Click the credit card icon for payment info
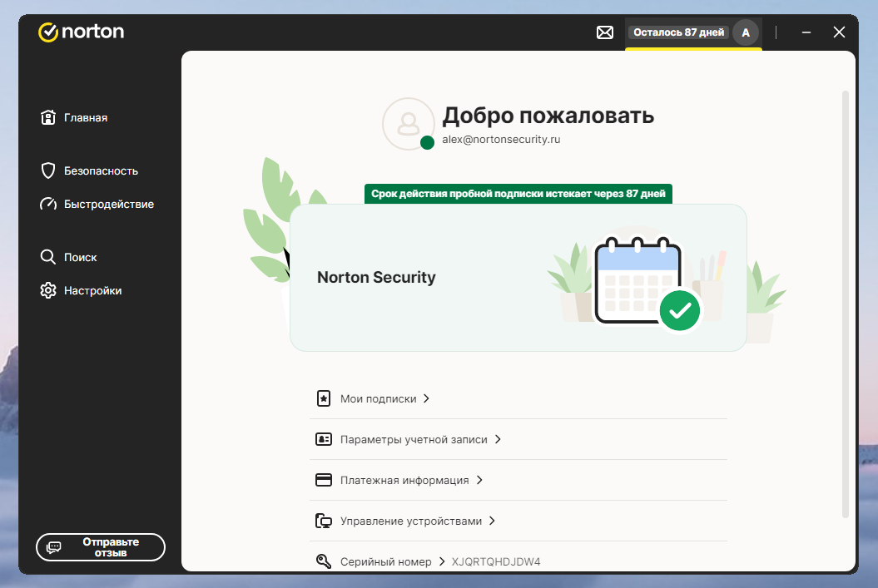The image size is (878, 588). pos(324,481)
